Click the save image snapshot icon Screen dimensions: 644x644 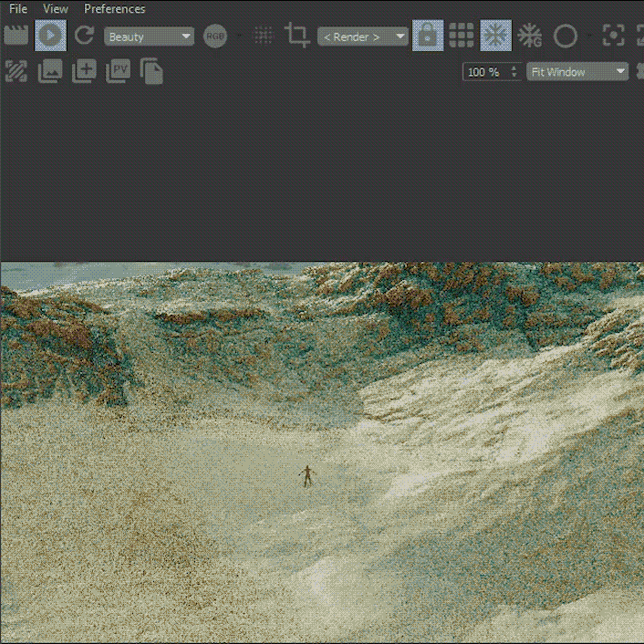click(50, 70)
